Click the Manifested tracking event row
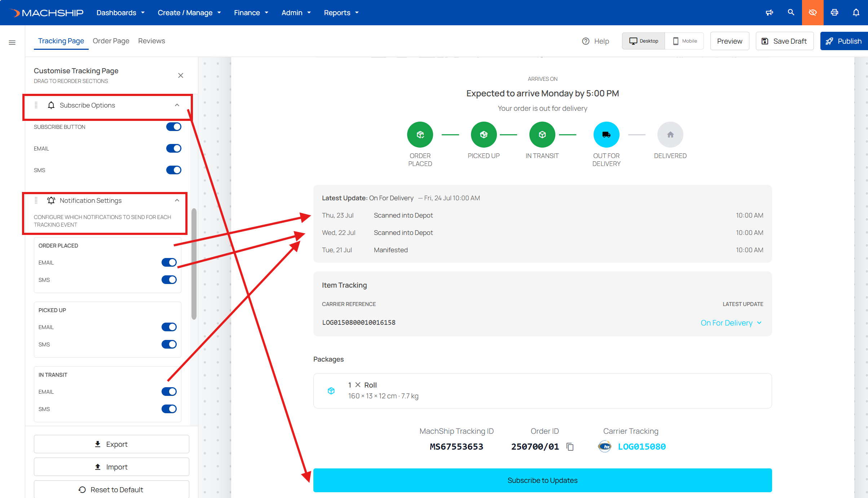The width and height of the screenshot is (868, 498). 542,250
